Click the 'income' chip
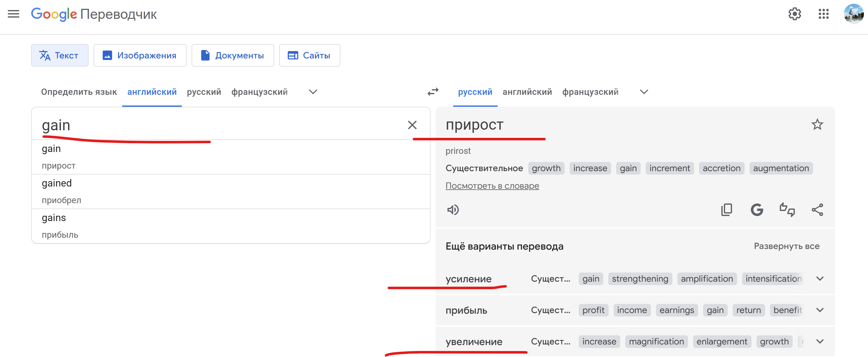This screenshot has width=868, height=357. [x=632, y=310]
